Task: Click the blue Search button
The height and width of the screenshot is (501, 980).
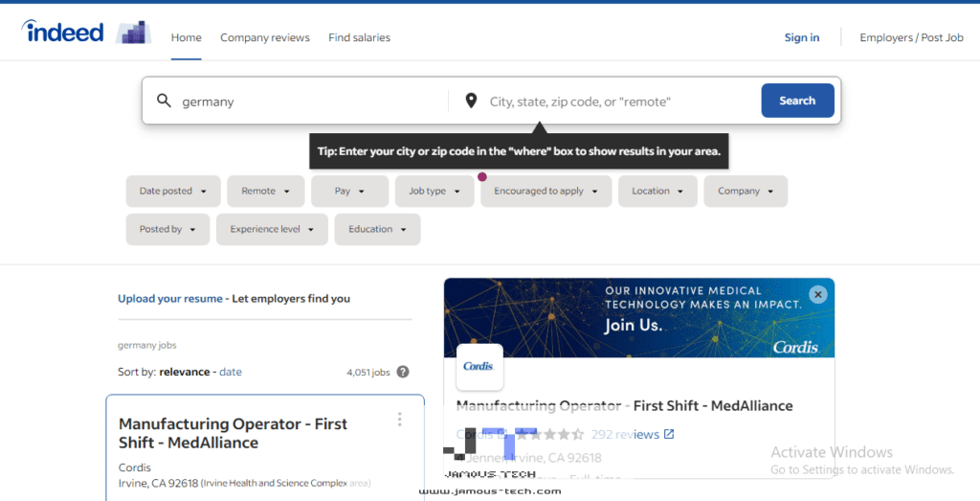Action: pos(797,101)
